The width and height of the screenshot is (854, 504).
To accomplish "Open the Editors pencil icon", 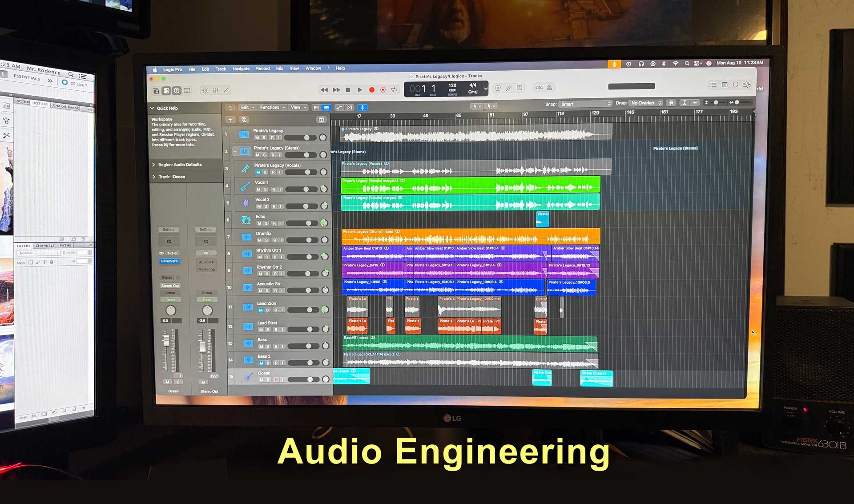I will pos(226,90).
